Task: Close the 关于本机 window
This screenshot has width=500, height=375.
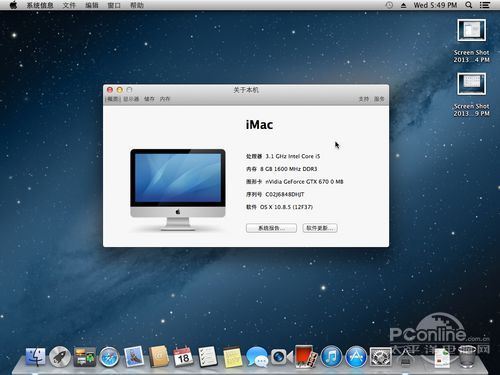Action: [x=110, y=90]
